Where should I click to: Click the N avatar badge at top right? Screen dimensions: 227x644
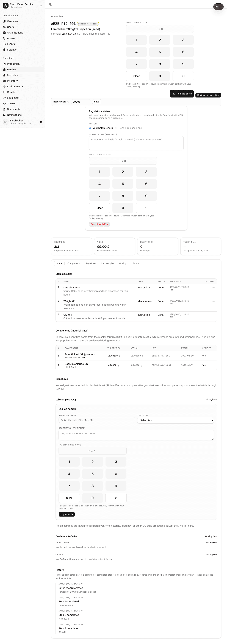tap(217, 7)
